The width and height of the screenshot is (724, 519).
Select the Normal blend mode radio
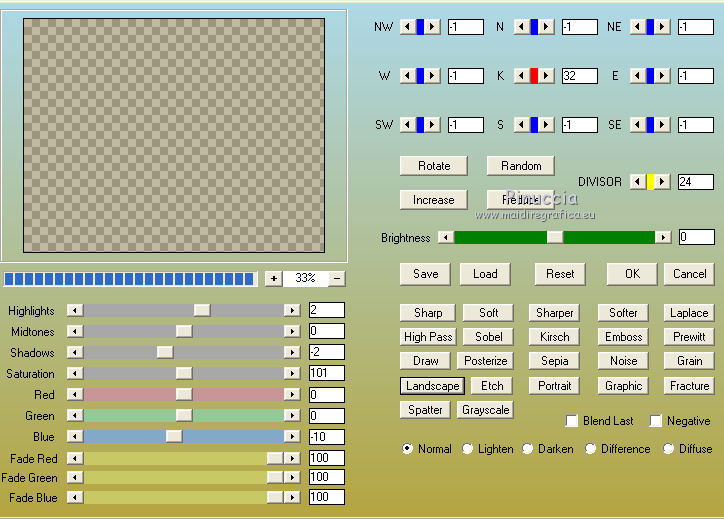[x=407, y=448]
